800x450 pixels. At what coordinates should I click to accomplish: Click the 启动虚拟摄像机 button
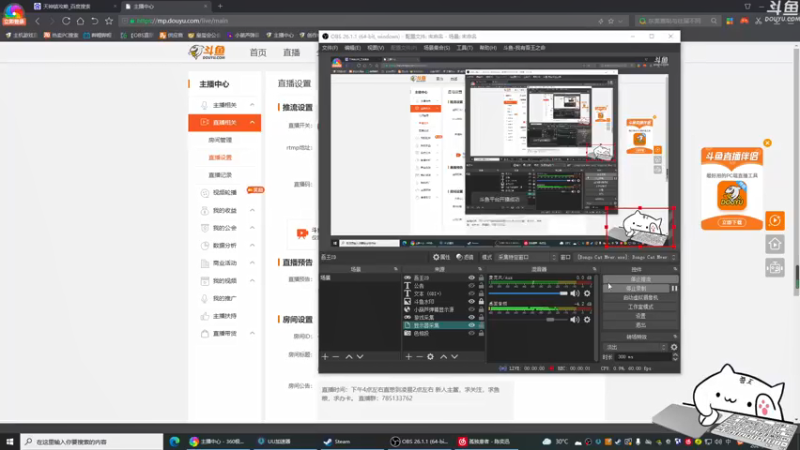(x=640, y=297)
